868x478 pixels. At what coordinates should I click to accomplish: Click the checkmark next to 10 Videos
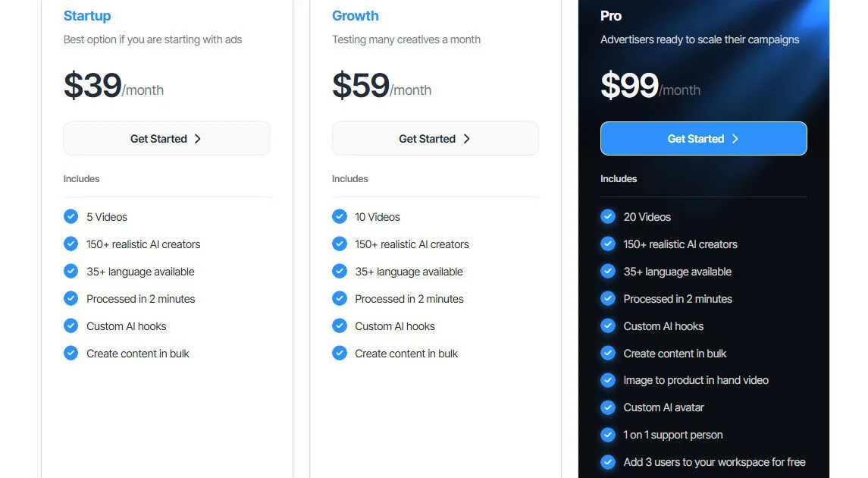click(339, 216)
